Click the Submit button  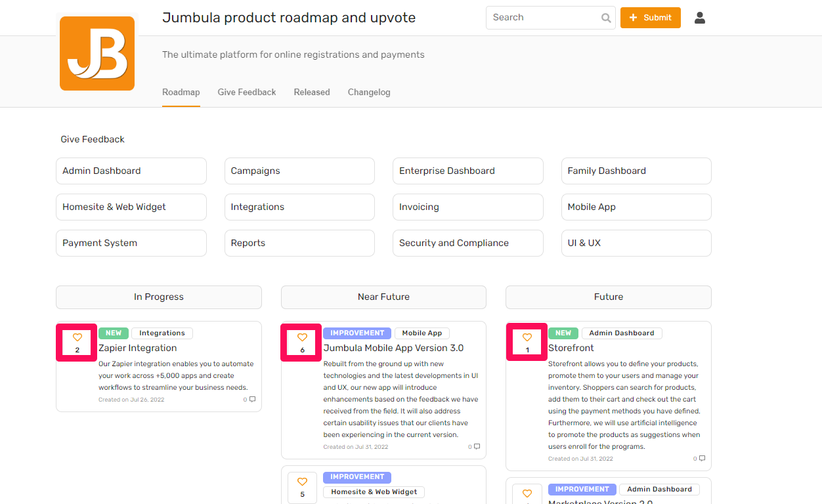(651, 18)
